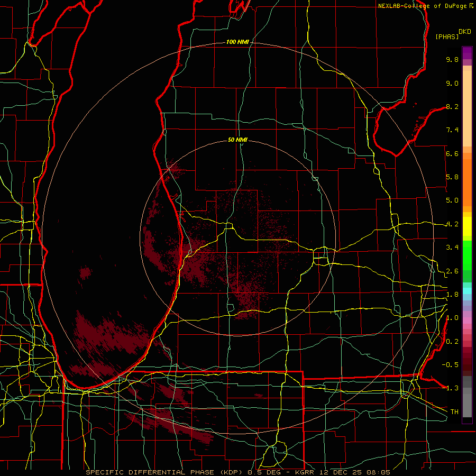Select the 8.2 value on color scale
Image resolution: width=476 pixels, height=476 pixels.
452,106
